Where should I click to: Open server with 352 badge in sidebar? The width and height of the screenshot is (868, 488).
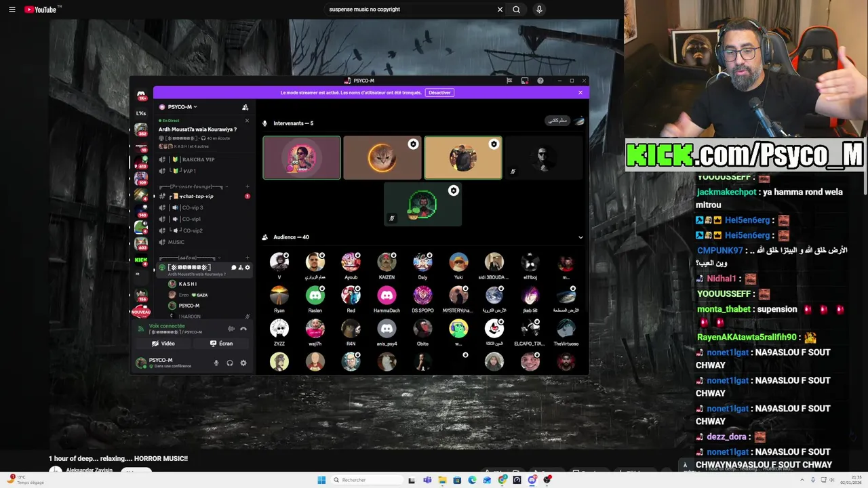click(x=141, y=129)
